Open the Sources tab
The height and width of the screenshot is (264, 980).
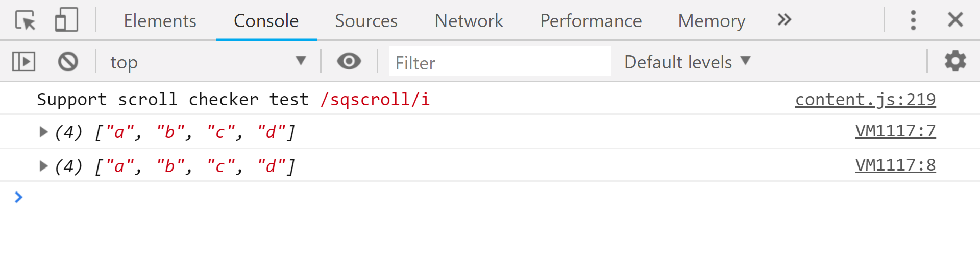(366, 21)
